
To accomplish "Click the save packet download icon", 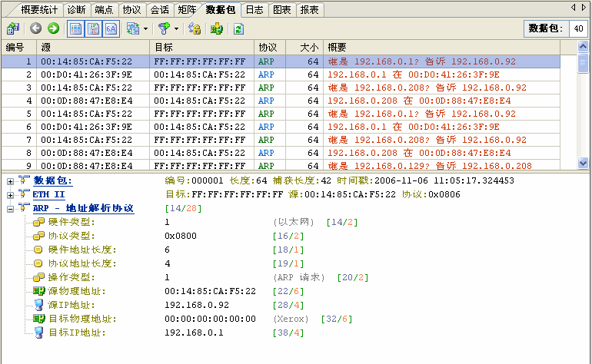I will coord(217,28).
